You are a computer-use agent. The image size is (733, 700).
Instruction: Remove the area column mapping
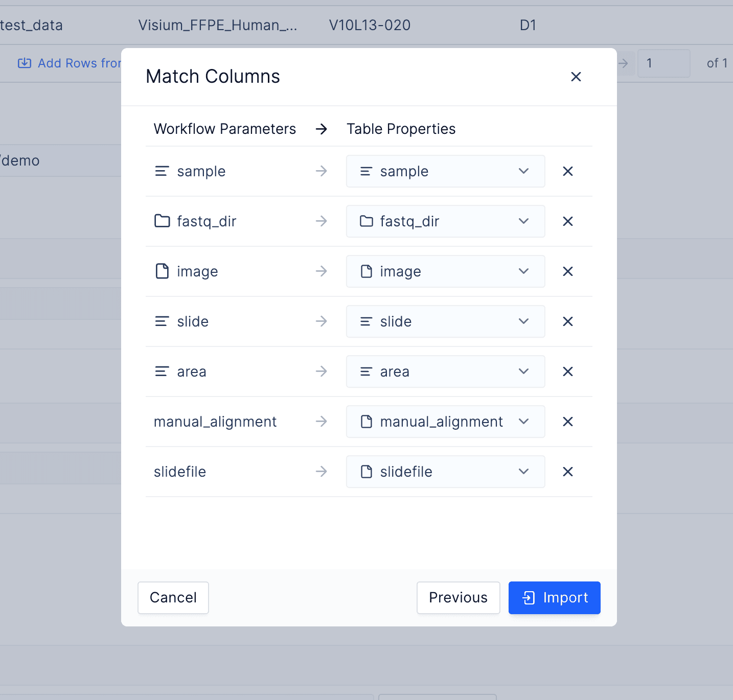pyautogui.click(x=568, y=371)
